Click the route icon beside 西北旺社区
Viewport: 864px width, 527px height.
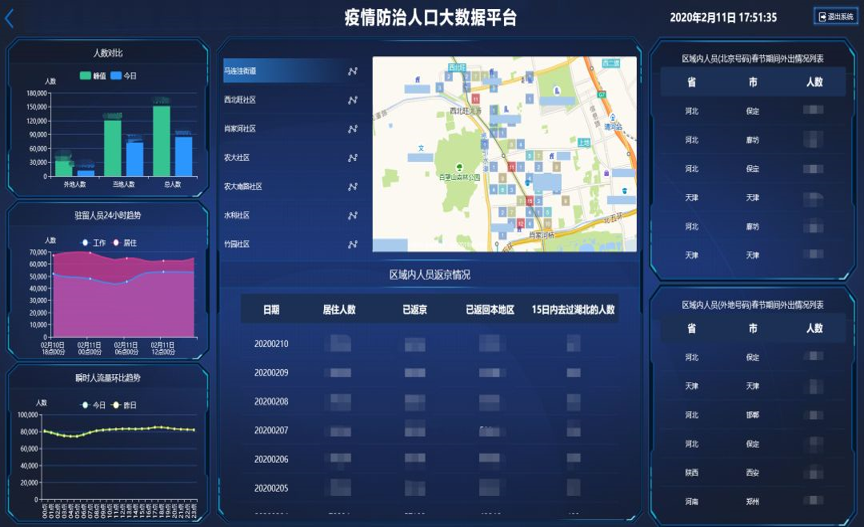[352, 100]
